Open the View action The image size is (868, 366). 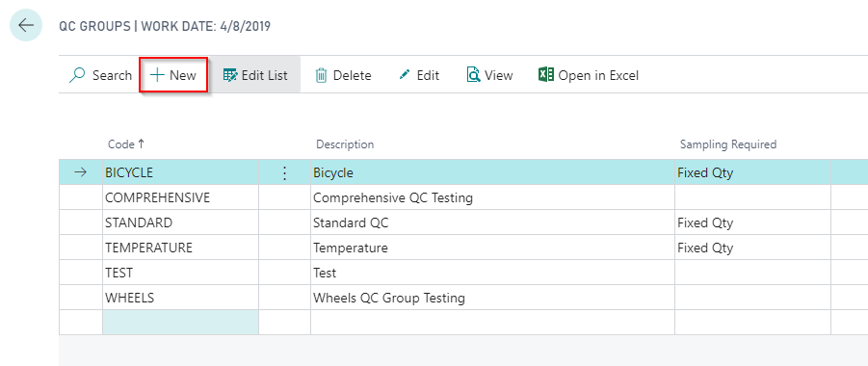490,75
